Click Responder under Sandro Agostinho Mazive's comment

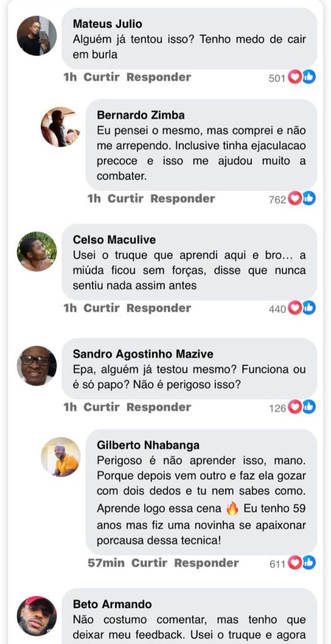[159, 408]
